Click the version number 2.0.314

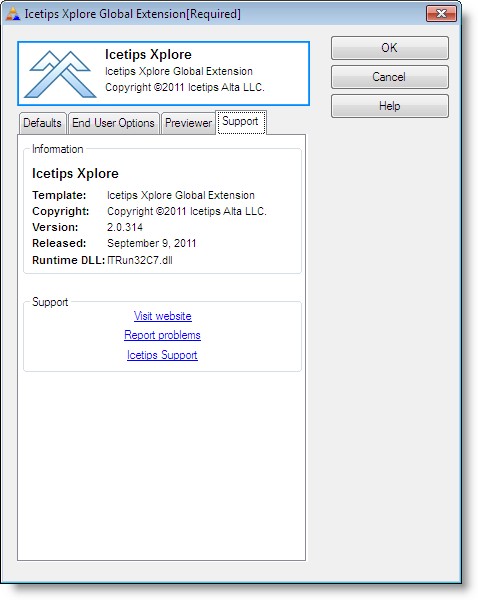pyautogui.click(x=125, y=227)
